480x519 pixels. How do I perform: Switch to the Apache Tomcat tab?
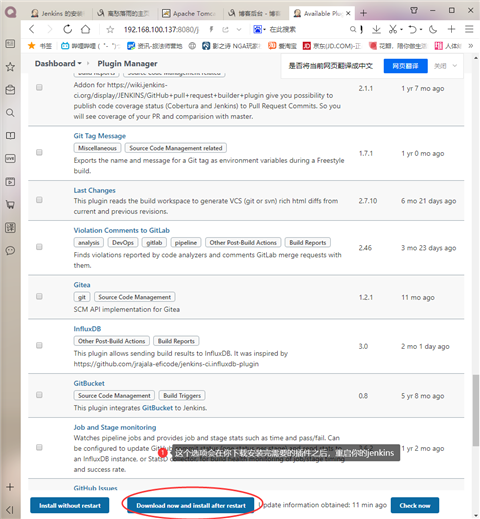[x=189, y=13]
